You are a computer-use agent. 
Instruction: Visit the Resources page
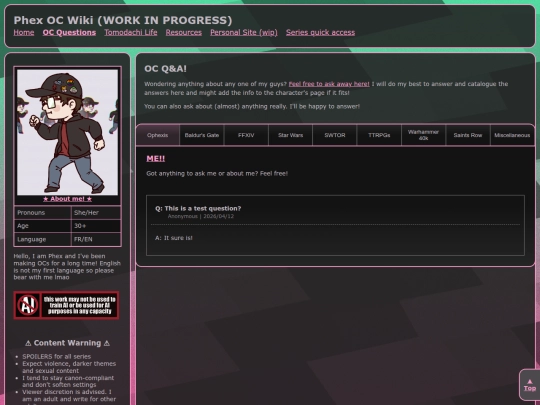pos(184,32)
